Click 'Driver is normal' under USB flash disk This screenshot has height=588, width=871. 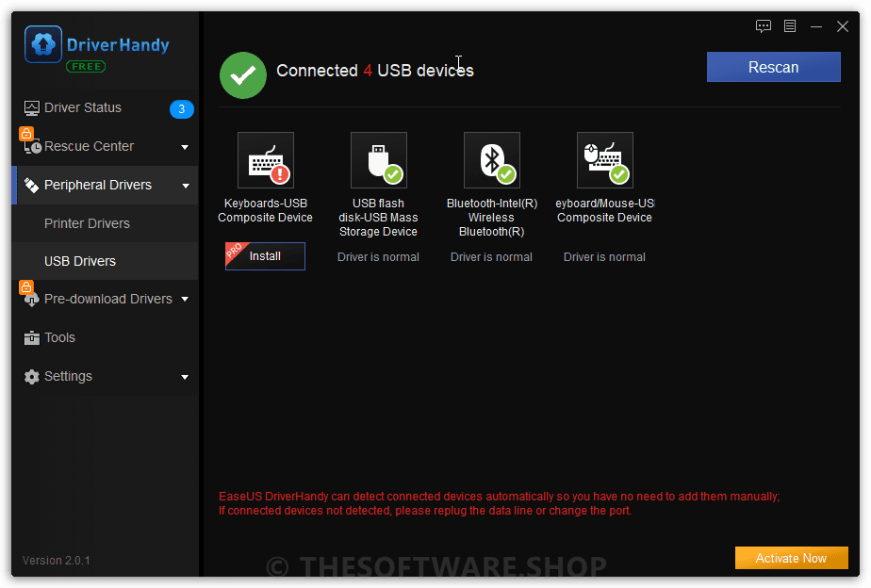378,257
